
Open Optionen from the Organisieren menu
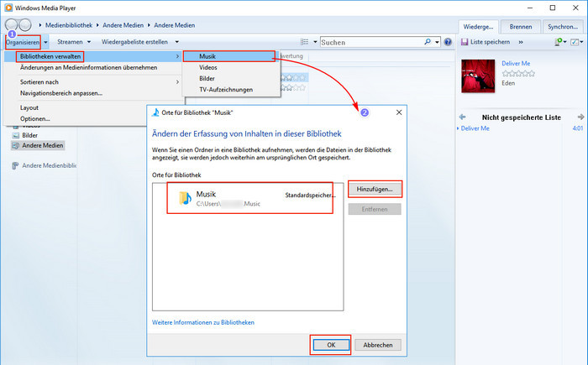[35, 119]
